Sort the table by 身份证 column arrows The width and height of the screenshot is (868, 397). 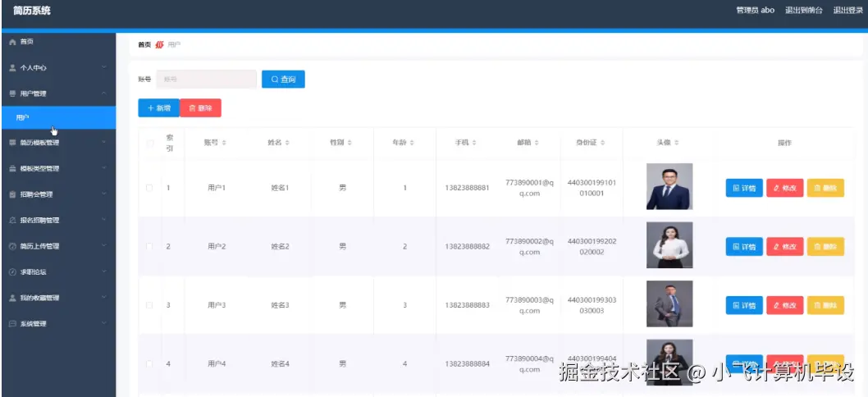pos(602,143)
